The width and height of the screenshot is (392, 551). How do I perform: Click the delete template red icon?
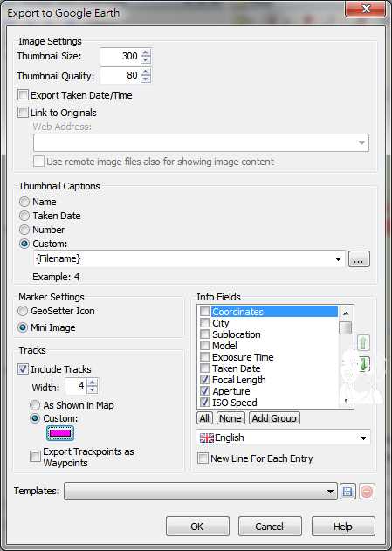pos(367,491)
